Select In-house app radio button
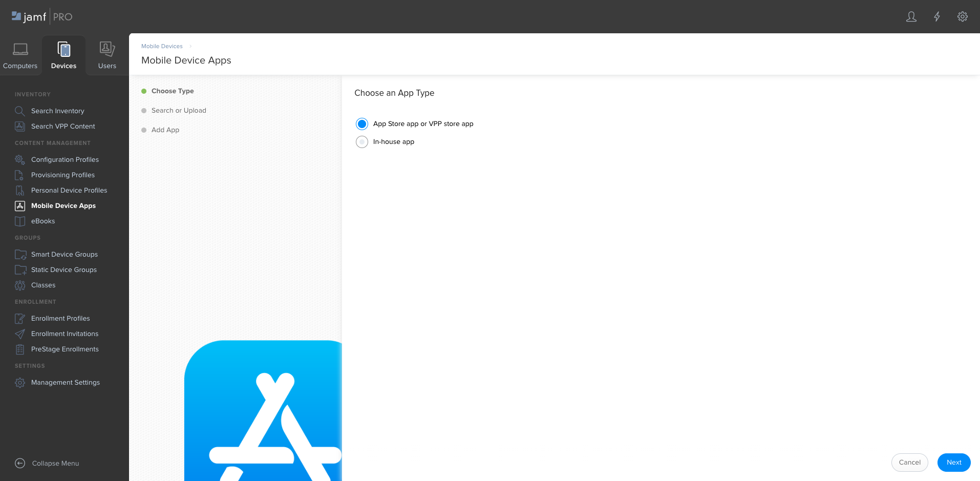Screen dimensions: 980x481 pos(362,142)
